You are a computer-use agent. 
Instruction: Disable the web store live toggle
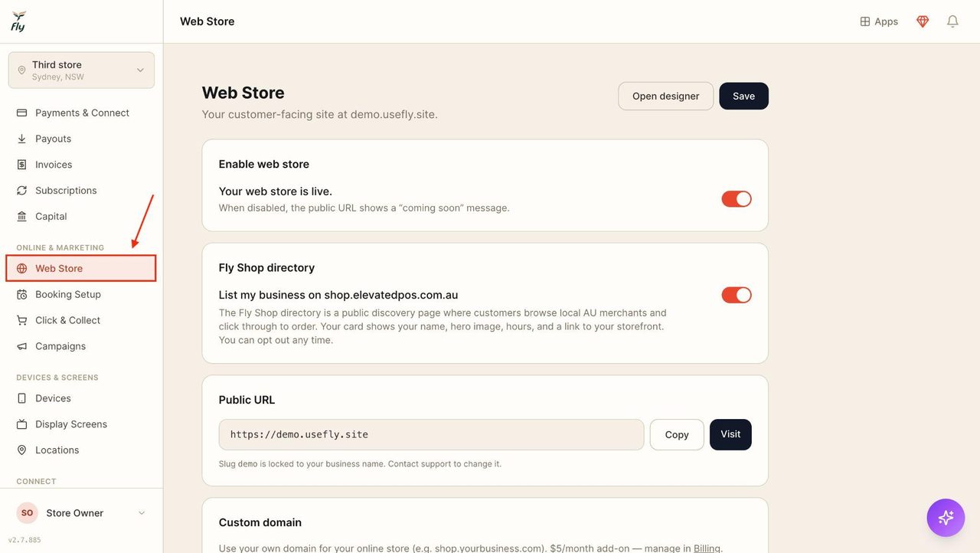[x=737, y=199]
